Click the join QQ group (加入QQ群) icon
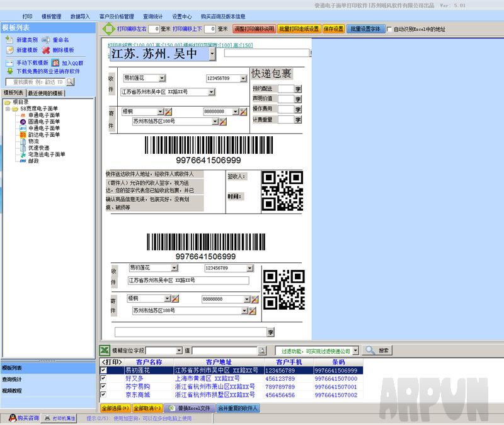 point(55,63)
